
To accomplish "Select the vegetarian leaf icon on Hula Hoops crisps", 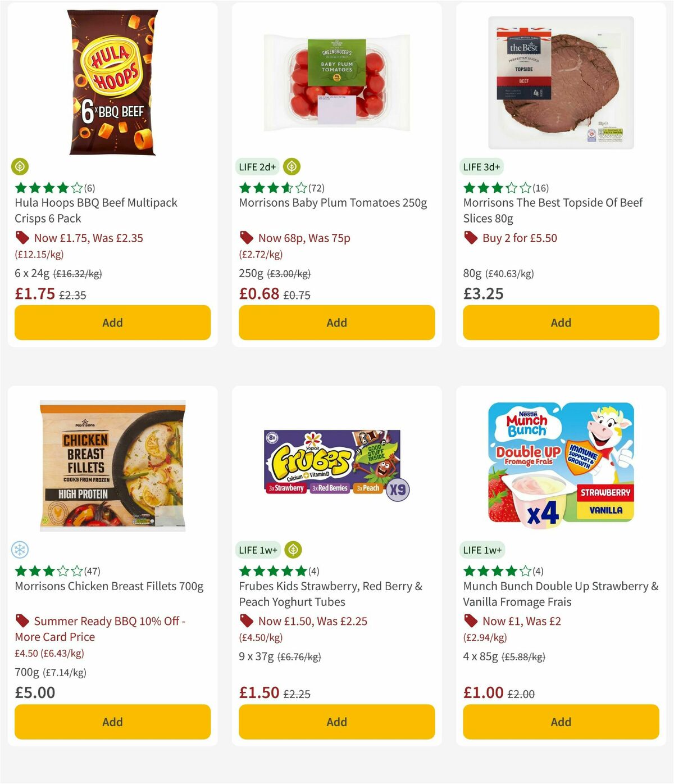I will (x=20, y=166).
